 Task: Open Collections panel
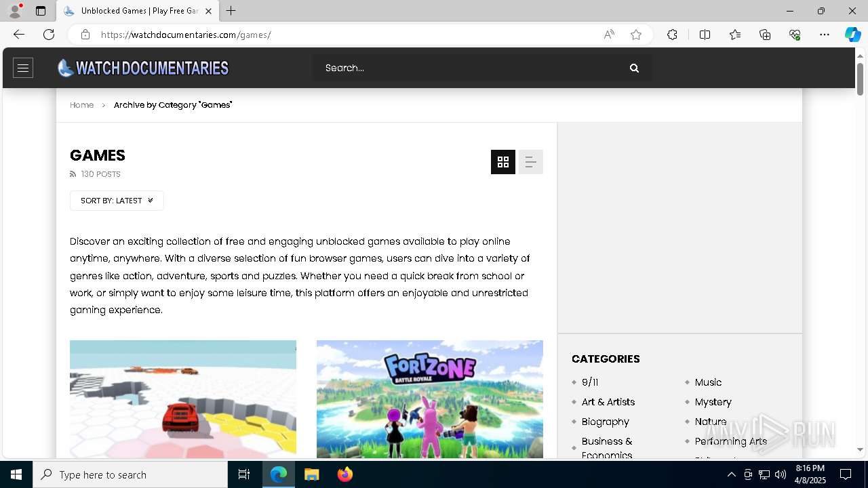(x=765, y=35)
